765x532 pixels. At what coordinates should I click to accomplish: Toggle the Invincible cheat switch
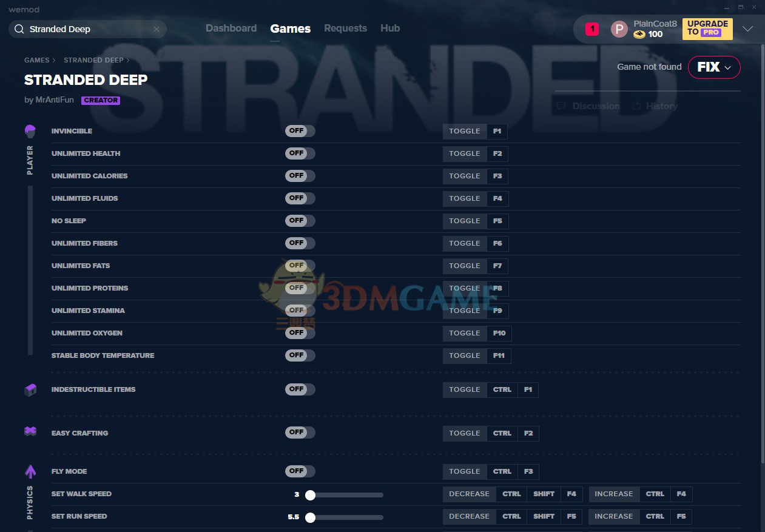tap(300, 131)
